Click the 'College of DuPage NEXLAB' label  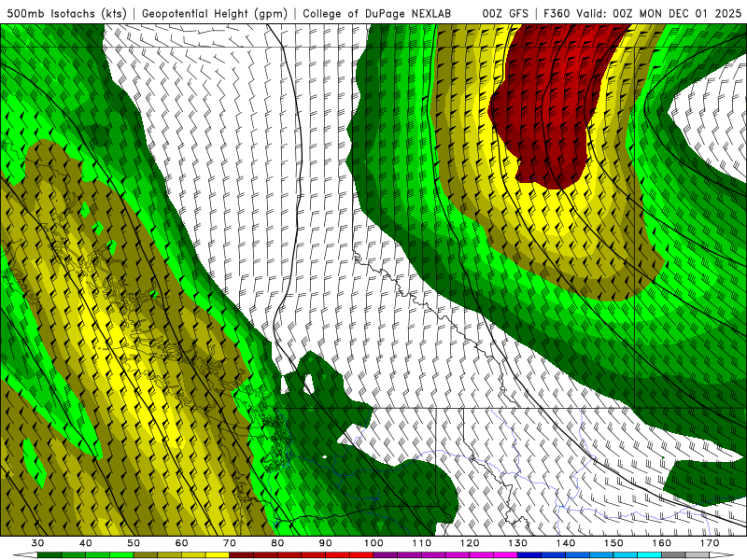(x=377, y=14)
